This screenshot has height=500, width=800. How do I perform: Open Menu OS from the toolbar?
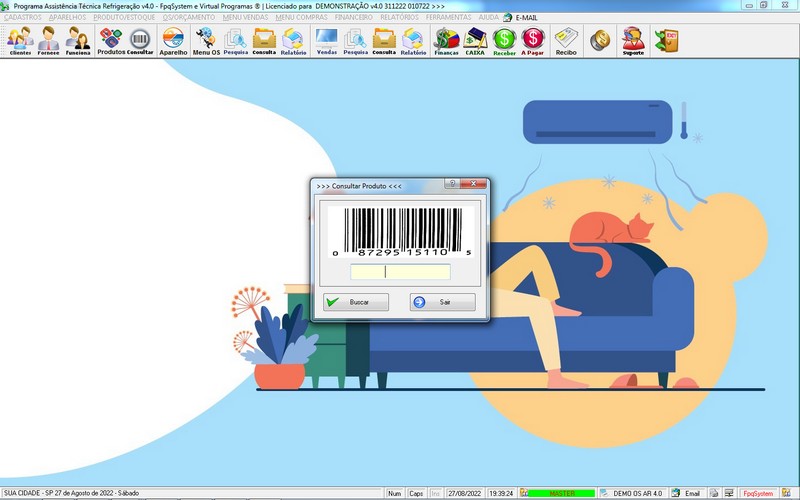(206, 41)
